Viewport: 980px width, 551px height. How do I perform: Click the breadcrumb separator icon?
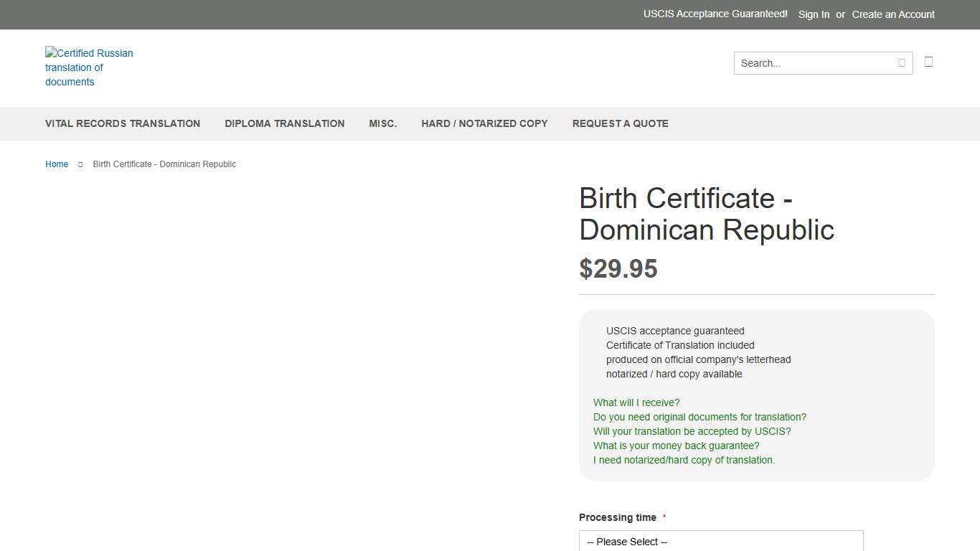tap(79, 164)
